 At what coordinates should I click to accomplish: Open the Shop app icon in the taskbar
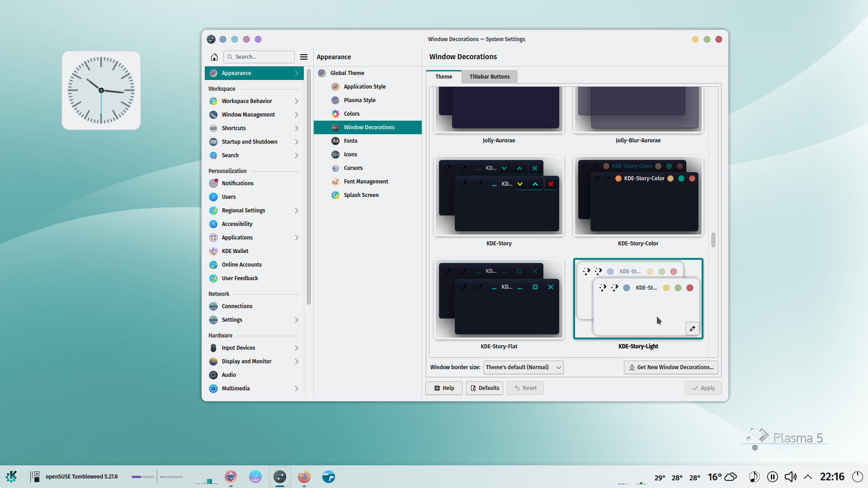[x=255, y=477]
